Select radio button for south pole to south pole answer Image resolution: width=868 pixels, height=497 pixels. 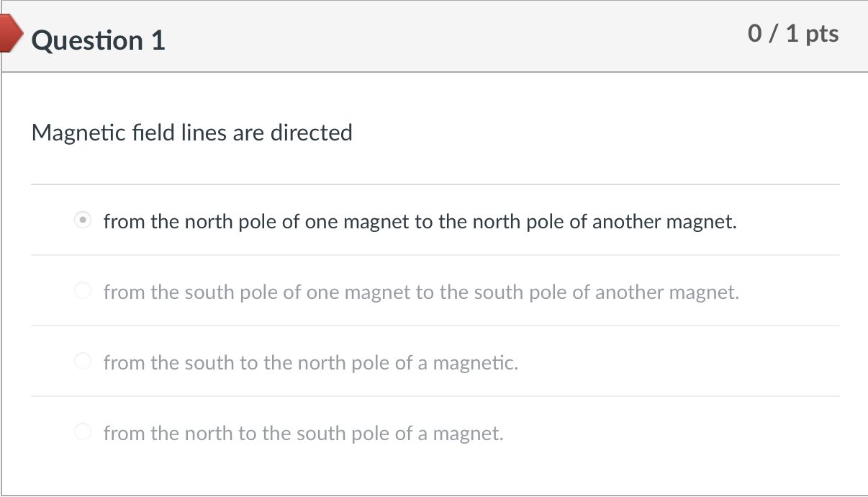pyautogui.click(x=83, y=291)
